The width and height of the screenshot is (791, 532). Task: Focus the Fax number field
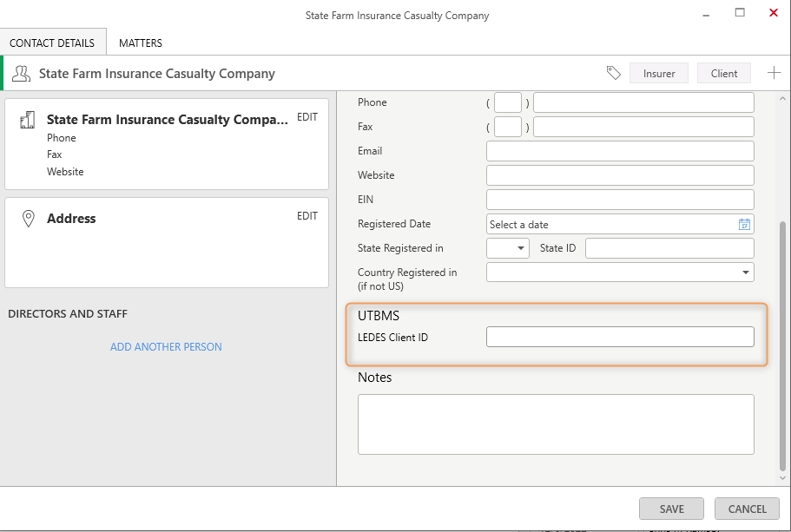pyautogui.click(x=643, y=127)
